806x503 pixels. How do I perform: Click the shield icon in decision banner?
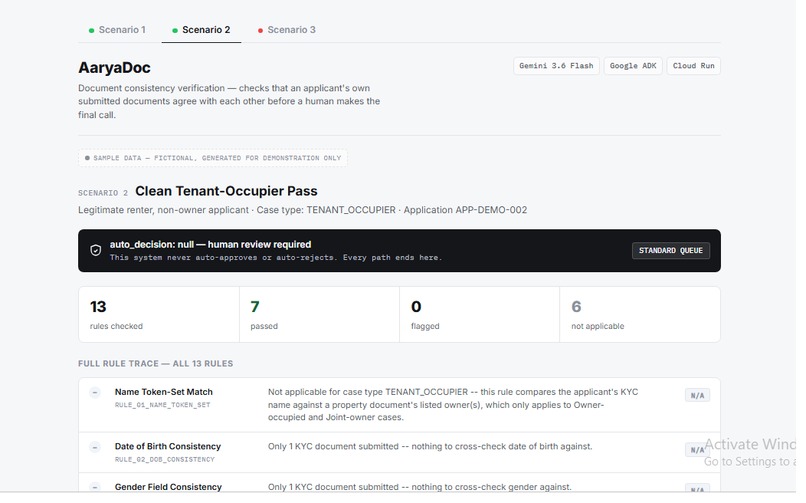coord(96,251)
